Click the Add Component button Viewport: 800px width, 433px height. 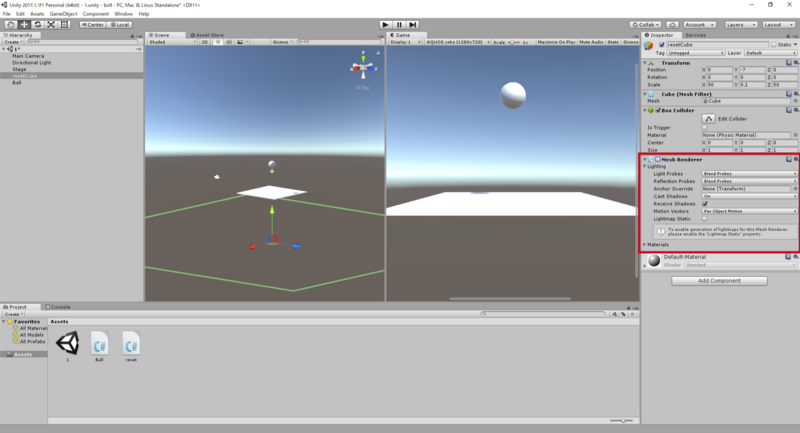click(719, 281)
